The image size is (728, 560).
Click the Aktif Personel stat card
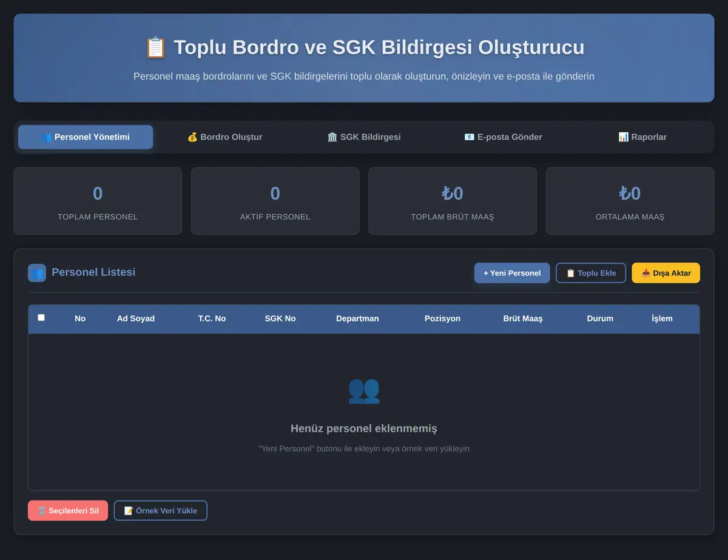coord(275,201)
